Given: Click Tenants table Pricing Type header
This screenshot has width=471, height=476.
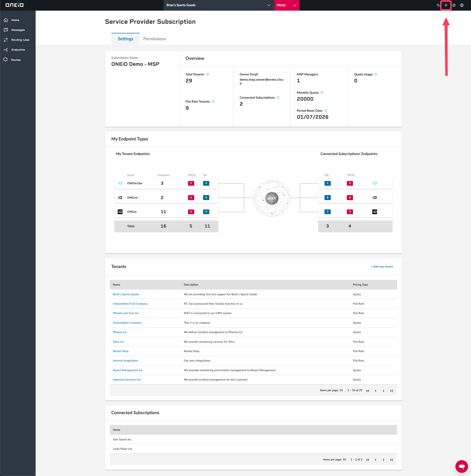Looking at the screenshot, I should [x=360, y=285].
